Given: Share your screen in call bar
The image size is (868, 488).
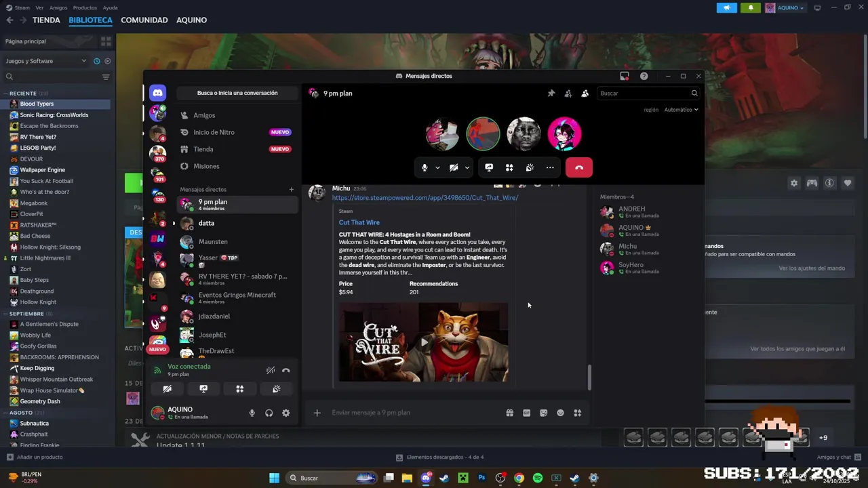Looking at the screenshot, I should point(489,167).
